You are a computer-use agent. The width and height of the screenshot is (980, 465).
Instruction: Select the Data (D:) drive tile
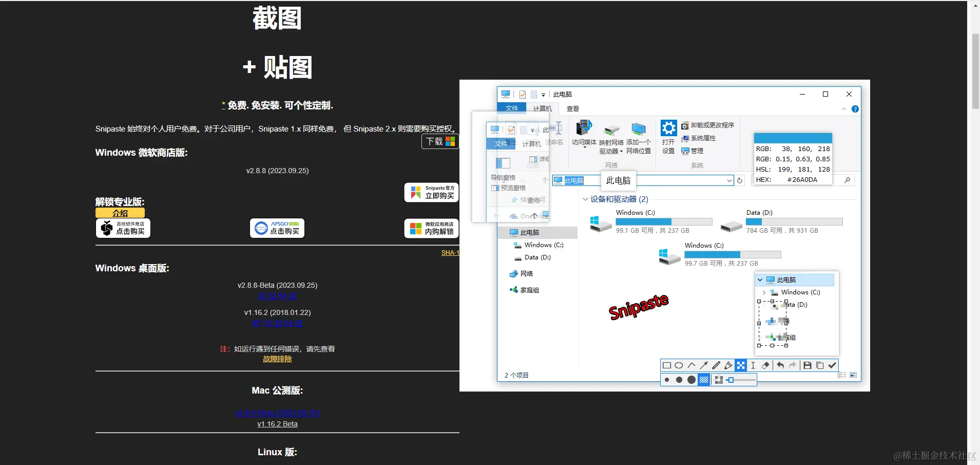tap(782, 221)
